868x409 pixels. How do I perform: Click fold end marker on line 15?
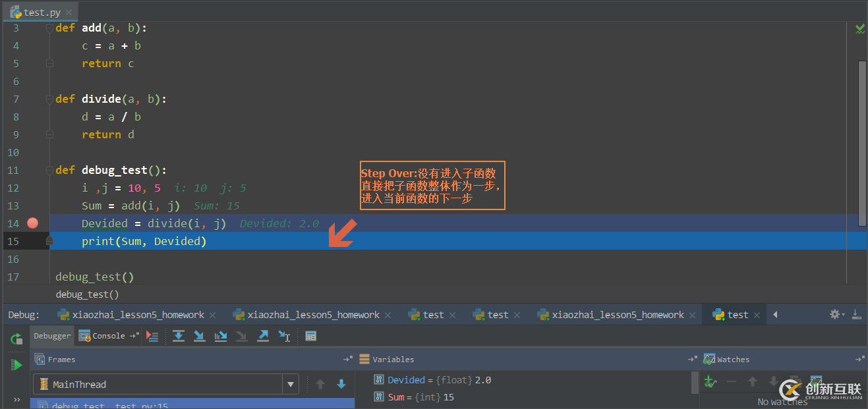point(49,241)
